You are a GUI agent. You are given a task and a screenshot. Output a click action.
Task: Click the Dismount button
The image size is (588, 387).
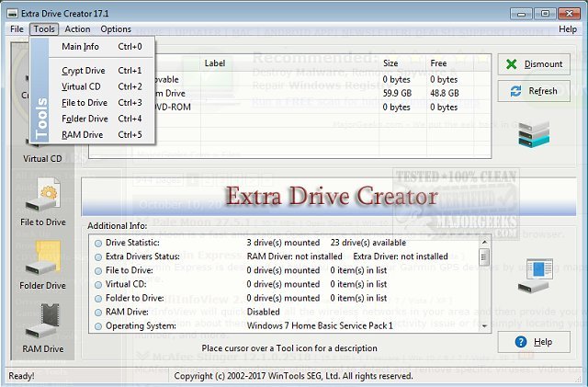pos(534,64)
